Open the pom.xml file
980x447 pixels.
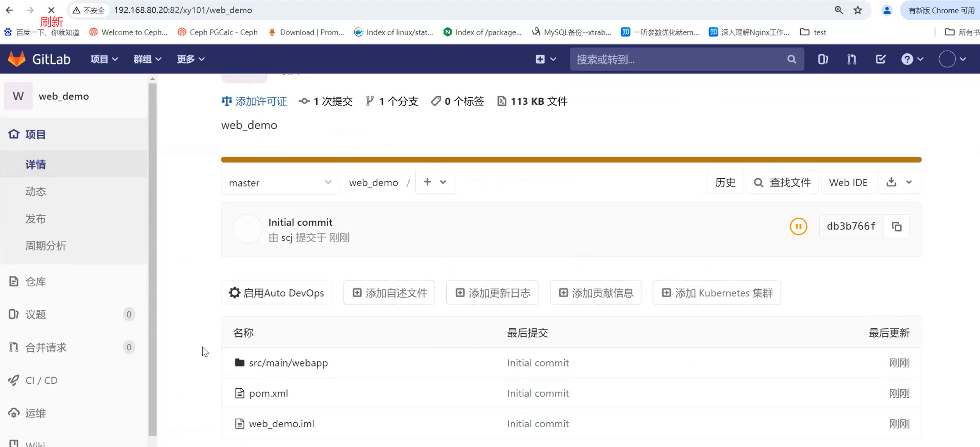[268, 393]
